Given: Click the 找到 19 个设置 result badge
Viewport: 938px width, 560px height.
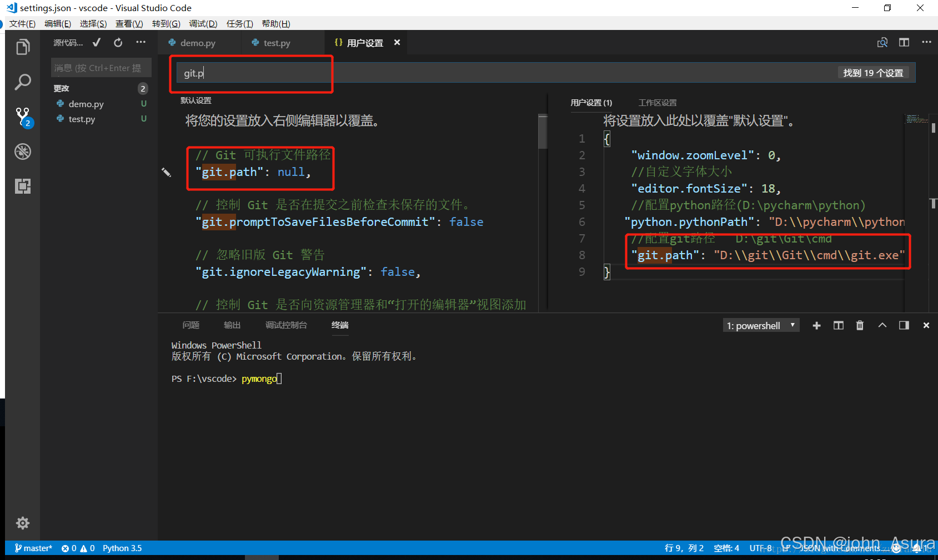Looking at the screenshot, I should pos(873,73).
